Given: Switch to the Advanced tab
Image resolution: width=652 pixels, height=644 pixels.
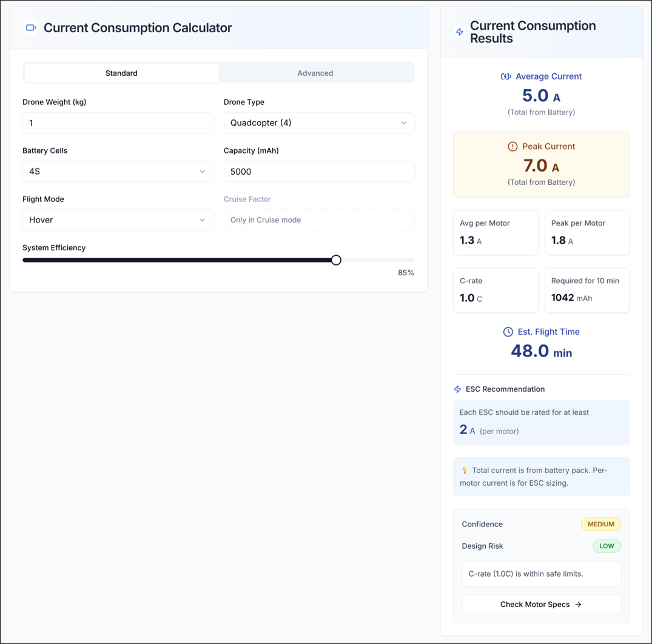Looking at the screenshot, I should pos(315,73).
